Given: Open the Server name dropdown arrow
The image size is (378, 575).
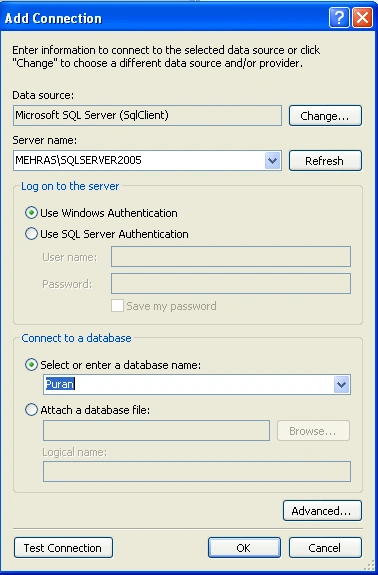Looking at the screenshot, I should pyautogui.click(x=272, y=161).
